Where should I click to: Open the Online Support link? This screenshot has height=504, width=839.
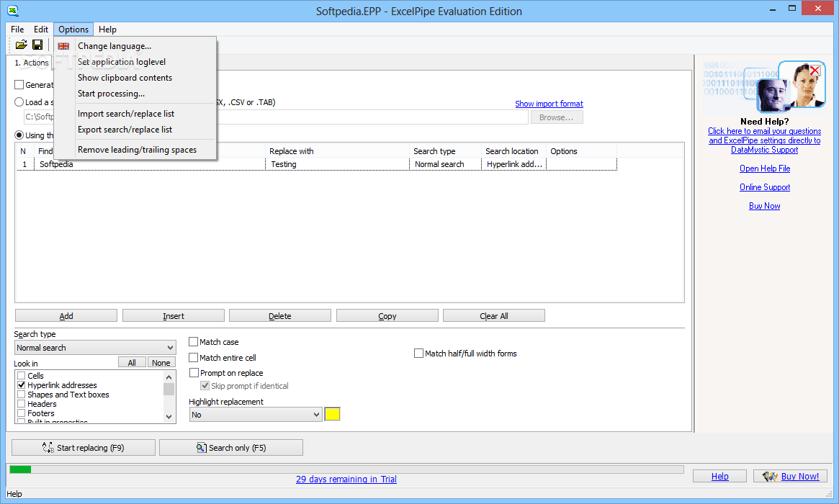765,187
